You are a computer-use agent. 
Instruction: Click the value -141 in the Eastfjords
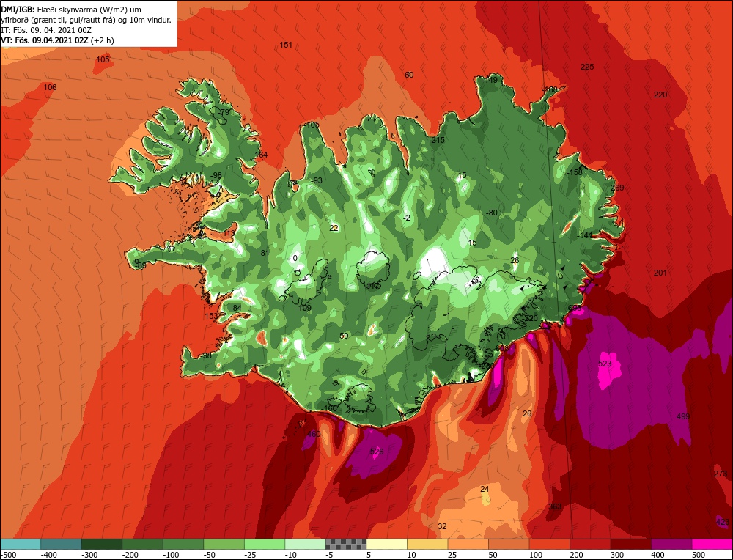point(584,235)
